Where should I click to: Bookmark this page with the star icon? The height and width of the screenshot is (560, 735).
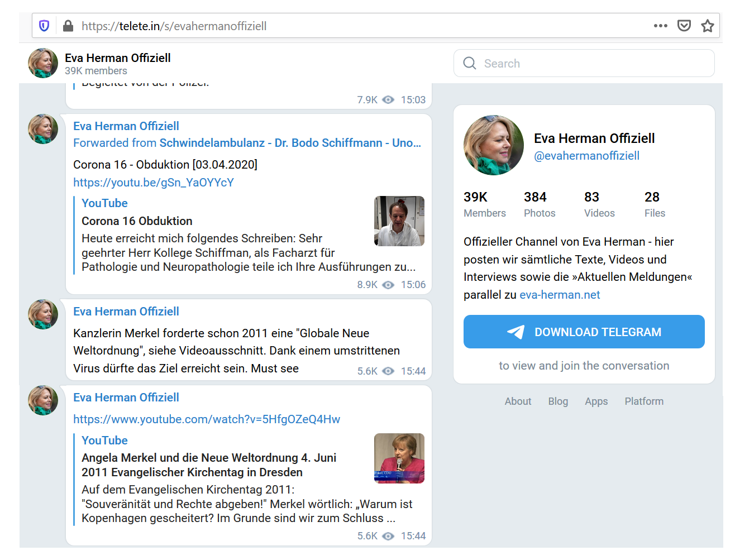(707, 26)
